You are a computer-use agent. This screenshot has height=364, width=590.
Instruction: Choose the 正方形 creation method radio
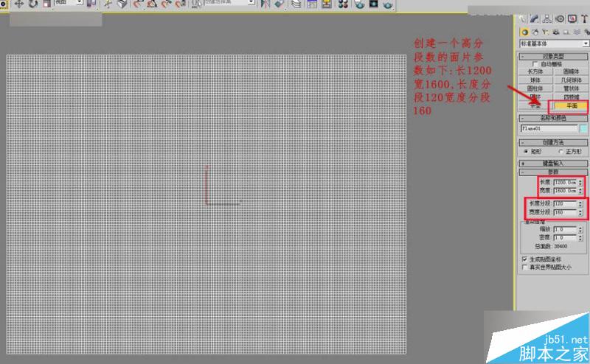click(x=560, y=152)
